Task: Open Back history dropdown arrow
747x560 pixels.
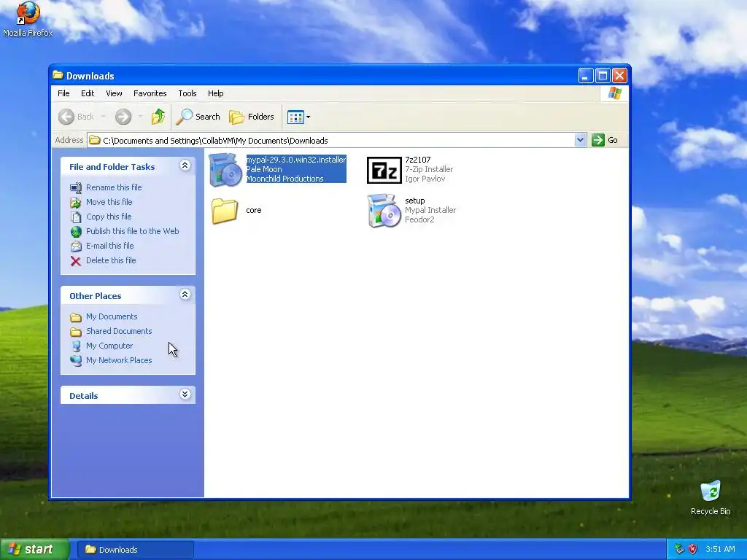Action: pos(103,117)
